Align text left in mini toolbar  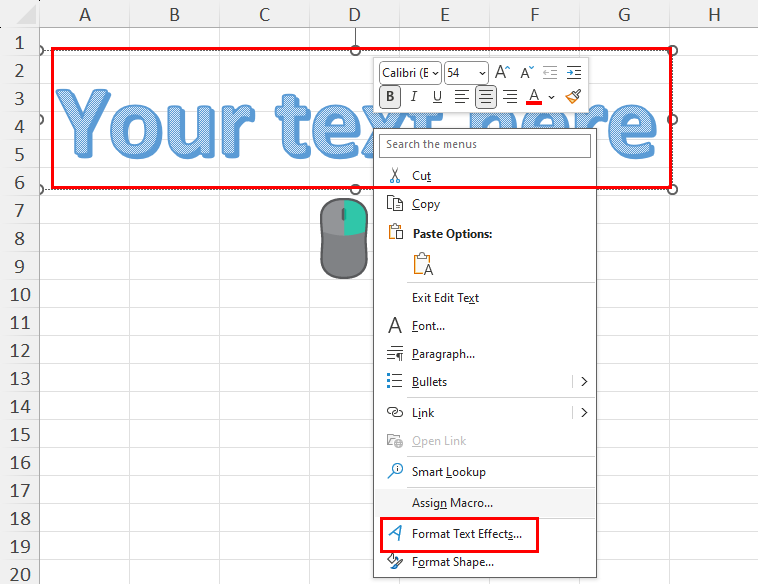pyautogui.click(x=462, y=97)
